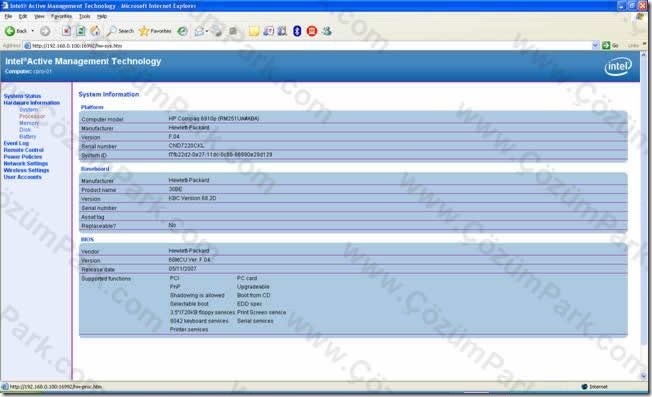The image size is (652, 397).
Task: Open the File menu
Action: 8,16
